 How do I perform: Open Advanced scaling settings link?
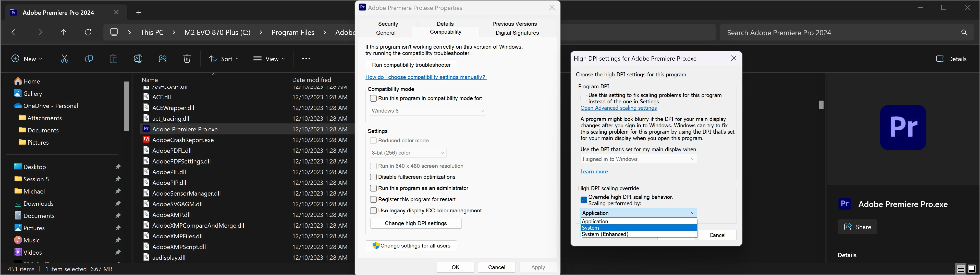pos(618,108)
